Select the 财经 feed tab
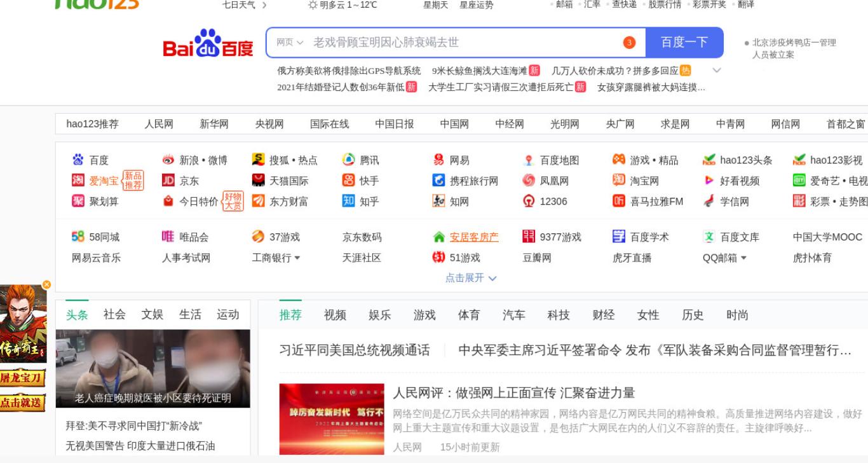This screenshot has height=463, width=868. point(604,315)
